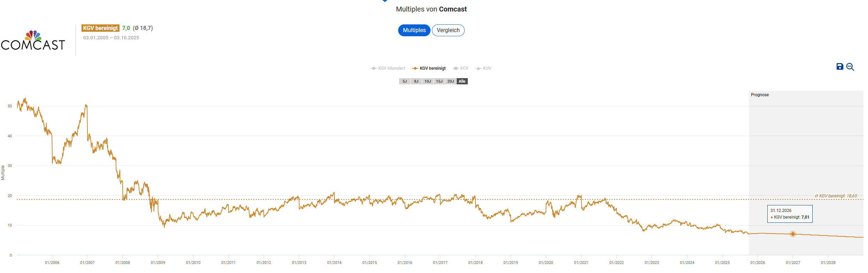This screenshot has width=868, height=273.
Task: Switch chart to 15J range
Action: pyautogui.click(x=439, y=81)
